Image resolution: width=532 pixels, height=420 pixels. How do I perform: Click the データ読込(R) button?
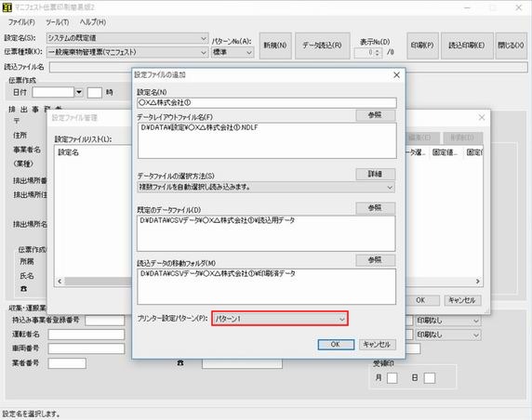pyautogui.click(x=322, y=46)
